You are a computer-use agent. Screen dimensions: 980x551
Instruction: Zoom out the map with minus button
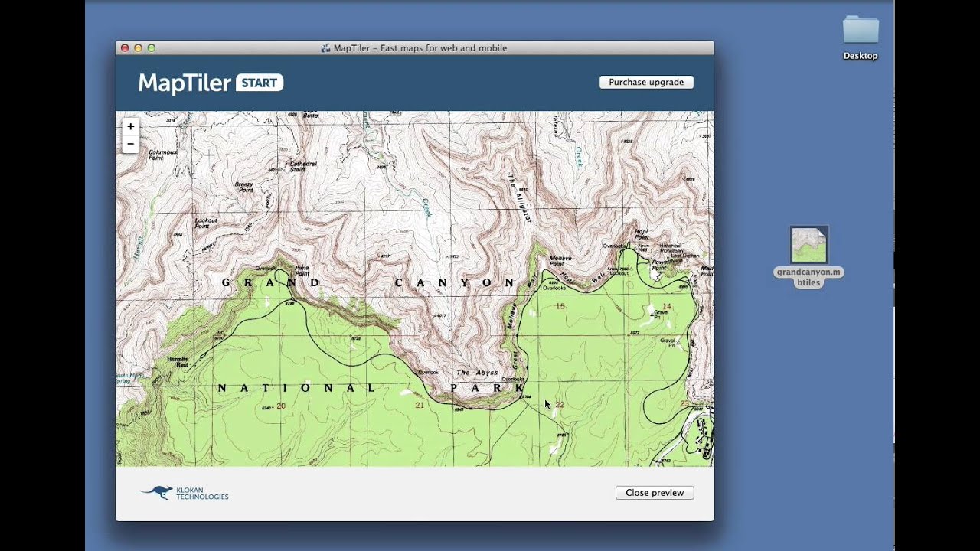click(x=131, y=144)
